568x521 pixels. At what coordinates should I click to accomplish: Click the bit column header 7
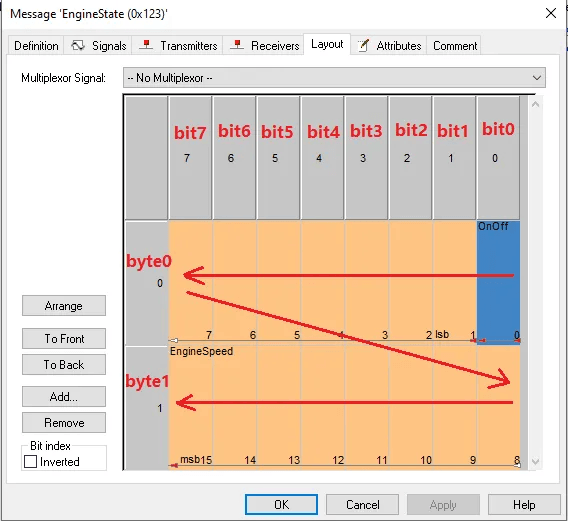(x=190, y=158)
